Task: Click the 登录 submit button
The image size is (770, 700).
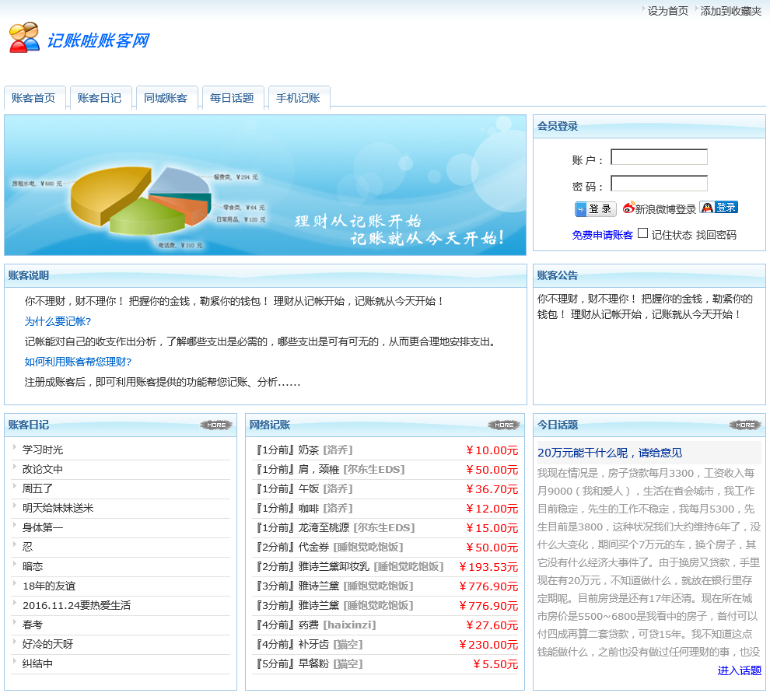Action: pyautogui.click(x=595, y=209)
